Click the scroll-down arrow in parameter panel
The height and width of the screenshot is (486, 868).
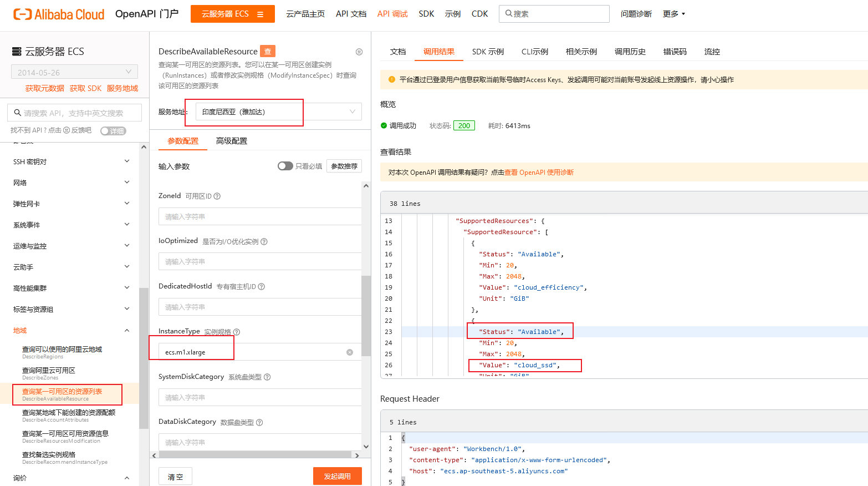366,446
